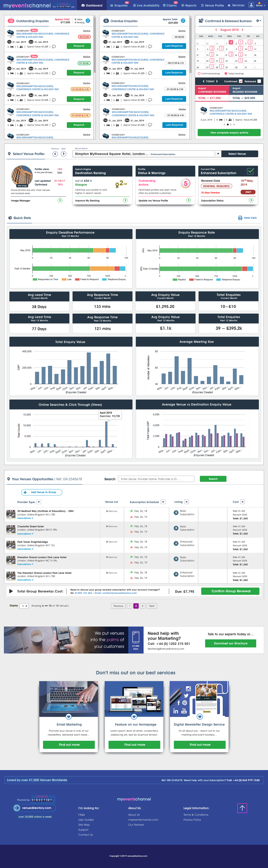This screenshot has height=868, width=268.
Task: Enable the Released bookings checkbox
Action: click(259, 81)
